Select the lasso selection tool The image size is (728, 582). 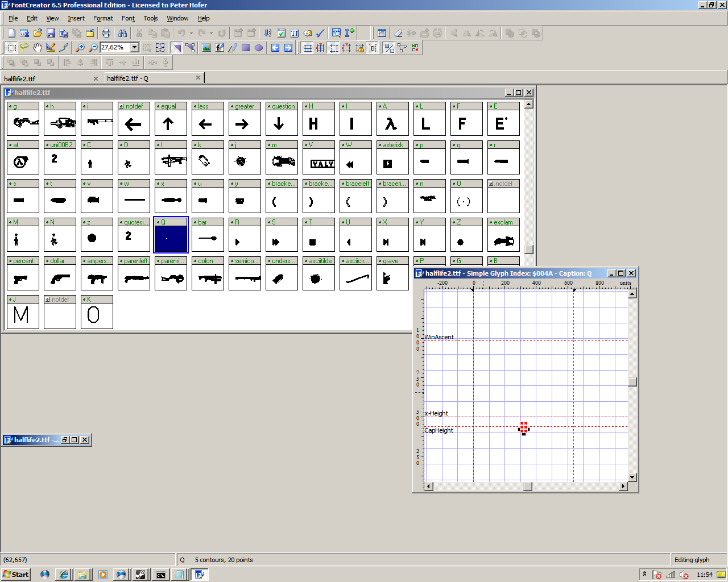[24, 48]
